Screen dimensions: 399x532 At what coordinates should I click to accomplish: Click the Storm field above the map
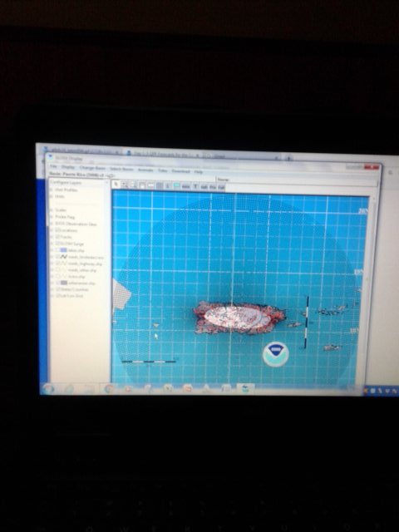tap(298, 184)
